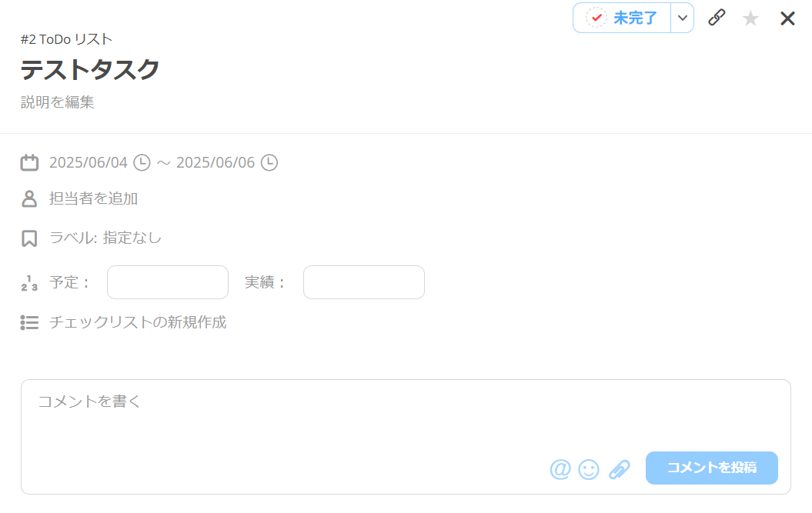Screen dimensions: 812x513
Task: Add an assignee via 担当者を追加
Action: pos(93,198)
